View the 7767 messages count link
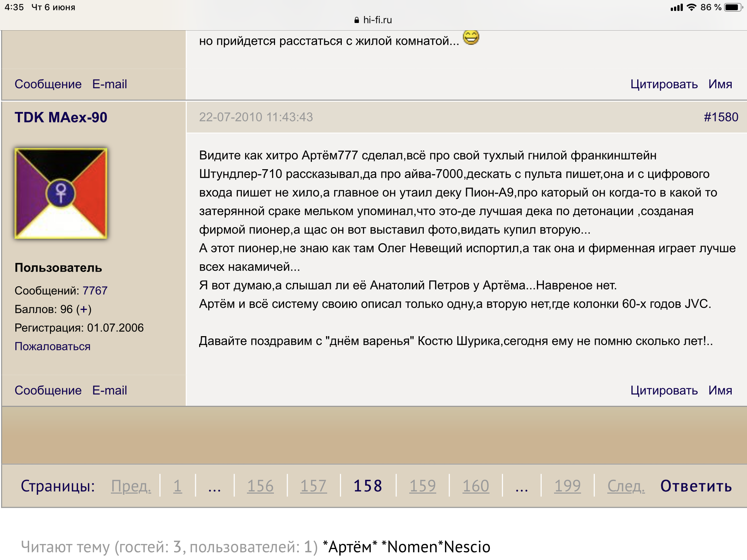 [x=95, y=291]
